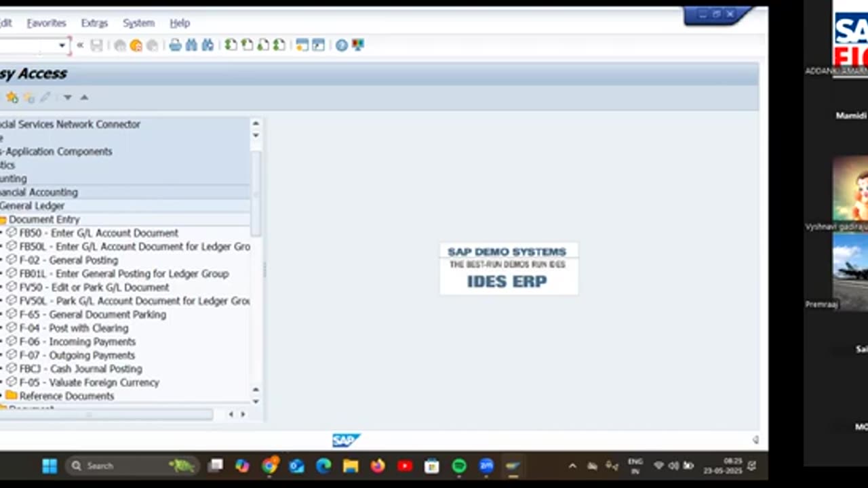This screenshot has height=488, width=868.
Task: Click the Create New Session icon
Action: coord(302,45)
